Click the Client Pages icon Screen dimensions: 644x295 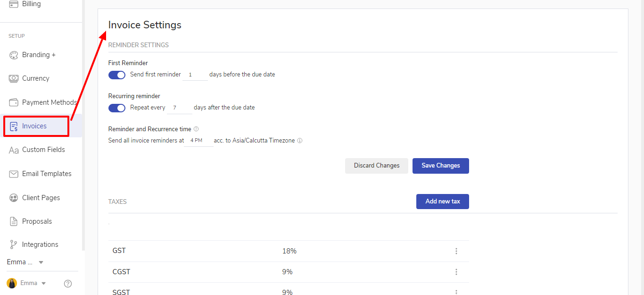14,198
